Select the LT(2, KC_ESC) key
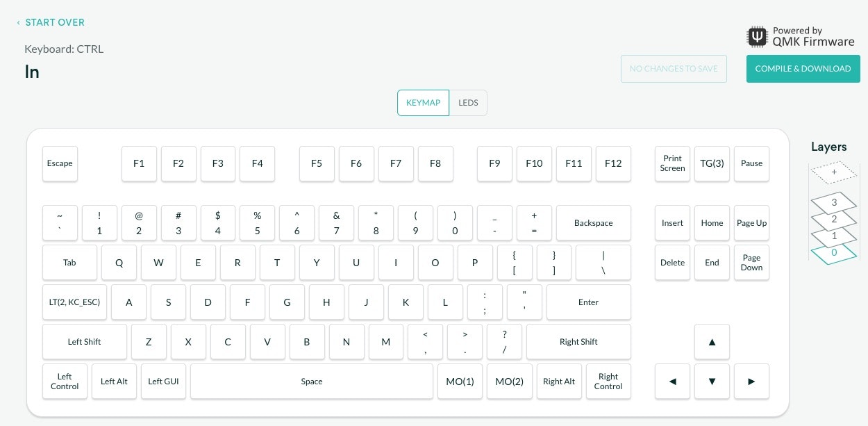This screenshot has height=426, width=868. click(74, 302)
